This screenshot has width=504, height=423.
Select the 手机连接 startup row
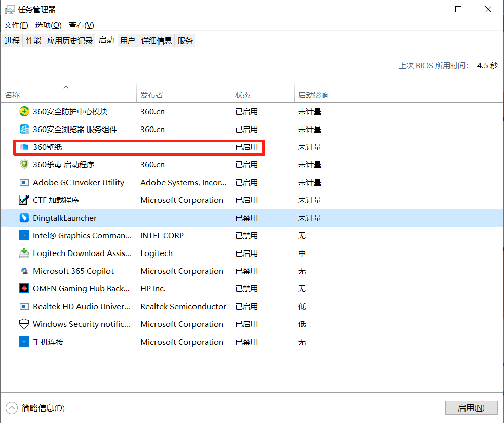point(48,342)
